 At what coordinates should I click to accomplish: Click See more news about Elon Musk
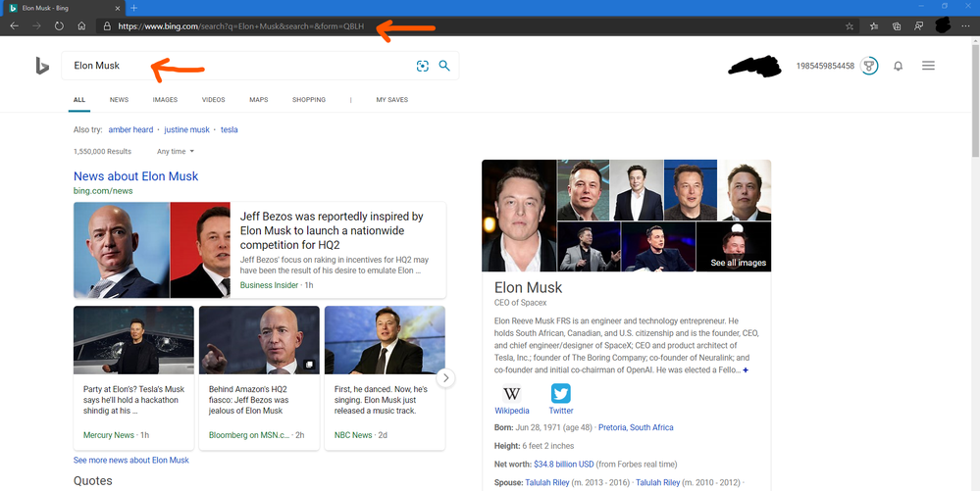coord(131,461)
